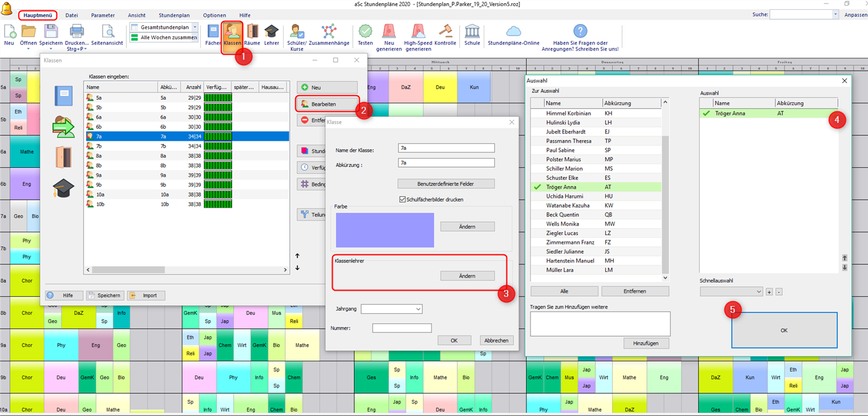Open the Ansicht menu
The image size is (868, 416).
click(x=137, y=15)
